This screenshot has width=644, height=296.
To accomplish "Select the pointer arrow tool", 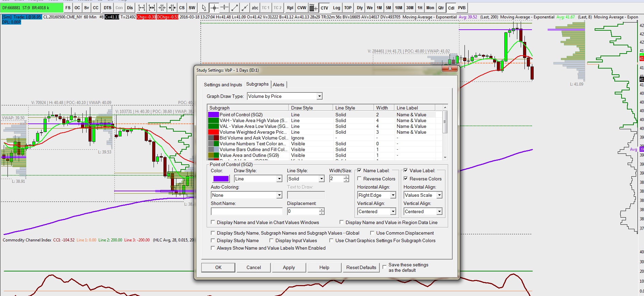I will pos(204,8).
